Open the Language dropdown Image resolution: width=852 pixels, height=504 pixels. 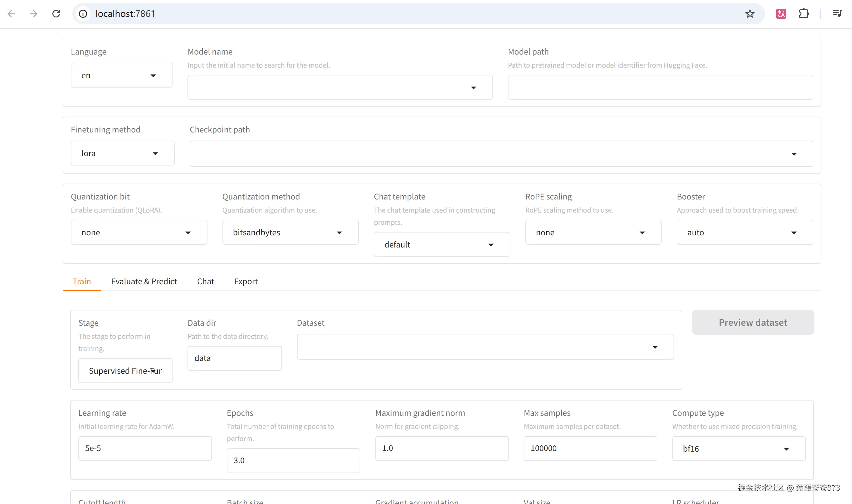(121, 75)
